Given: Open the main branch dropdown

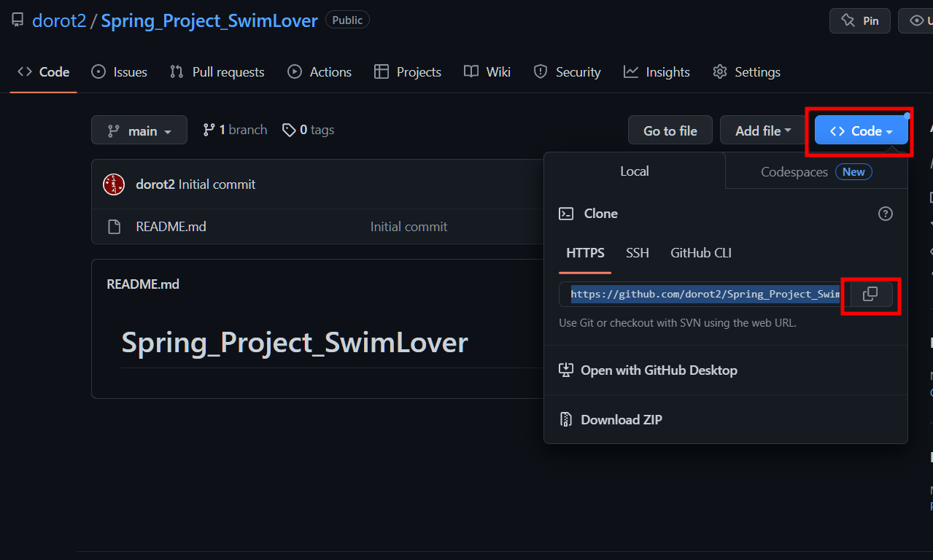Looking at the screenshot, I should tap(139, 130).
